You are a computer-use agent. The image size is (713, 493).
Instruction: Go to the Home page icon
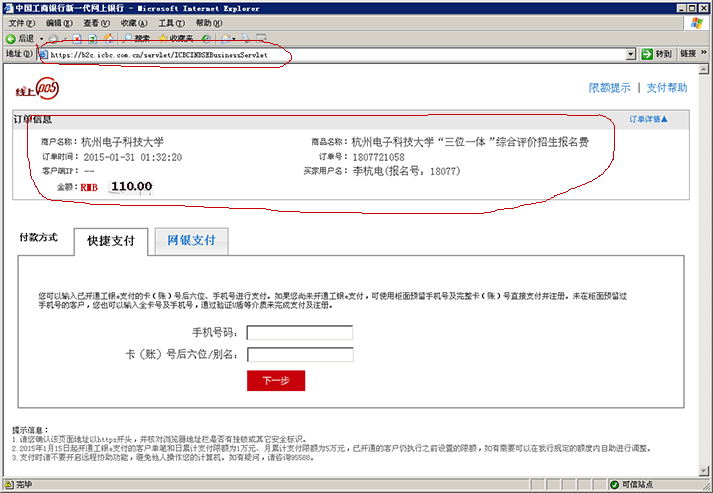109,39
